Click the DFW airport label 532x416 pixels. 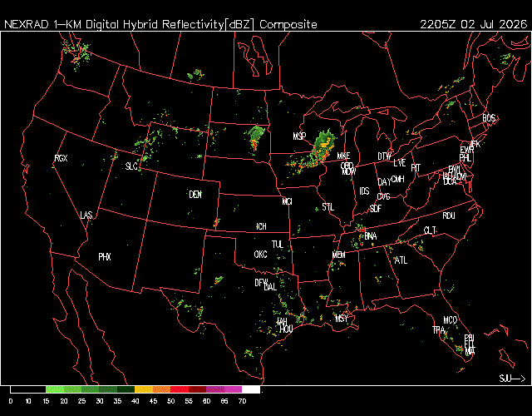[x=260, y=283]
